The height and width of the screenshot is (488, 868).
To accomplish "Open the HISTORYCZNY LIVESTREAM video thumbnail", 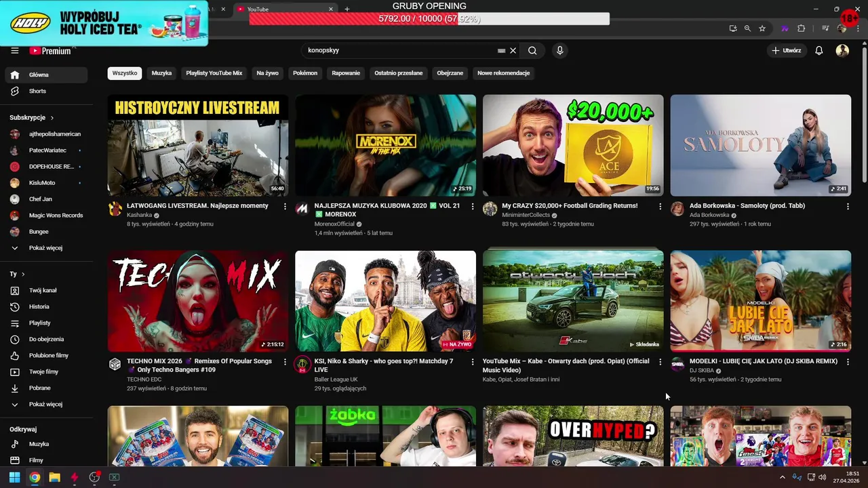I will [198, 145].
